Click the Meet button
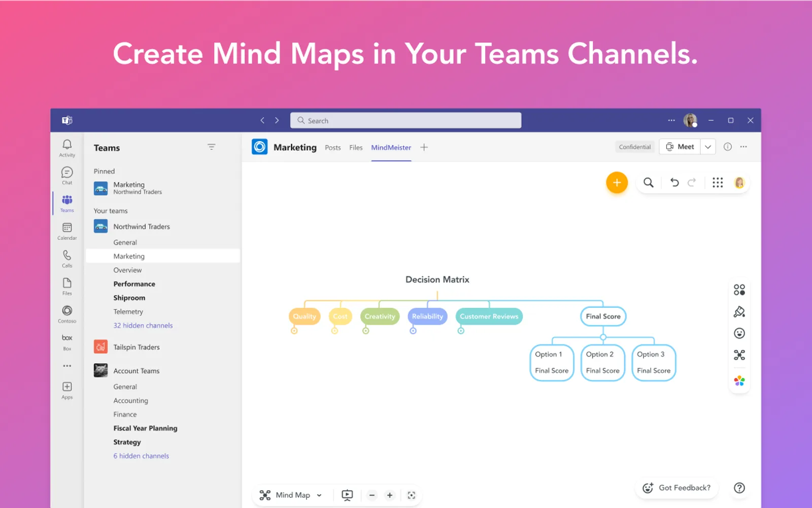812x508 pixels. pyautogui.click(x=680, y=147)
